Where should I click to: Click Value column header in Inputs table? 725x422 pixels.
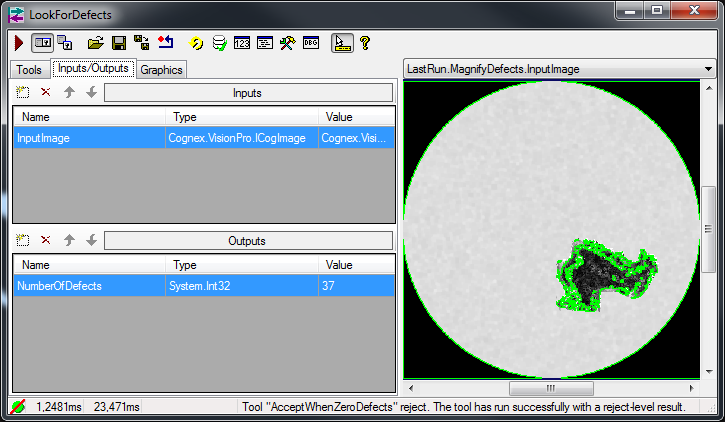[x=356, y=117]
